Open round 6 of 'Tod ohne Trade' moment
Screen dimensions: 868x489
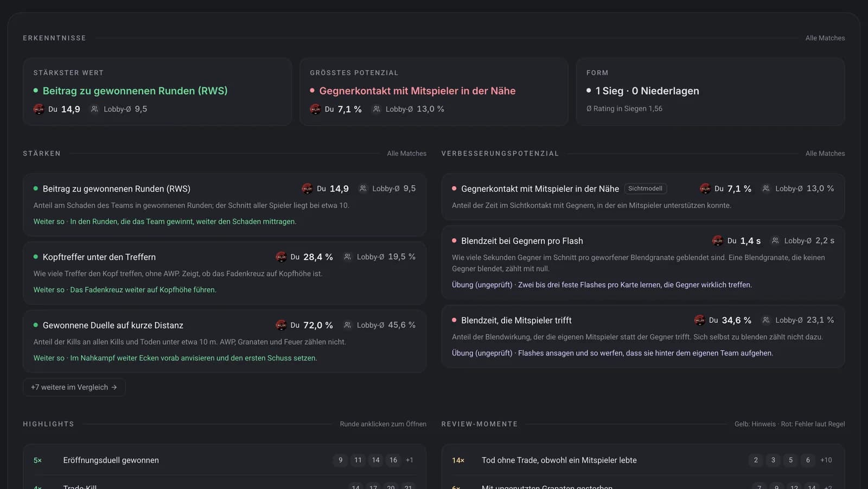click(x=808, y=460)
